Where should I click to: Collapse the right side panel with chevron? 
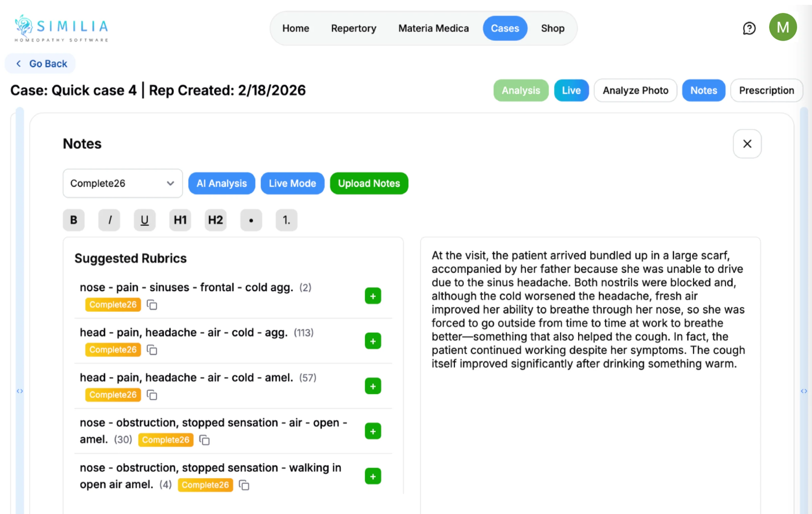(x=804, y=391)
